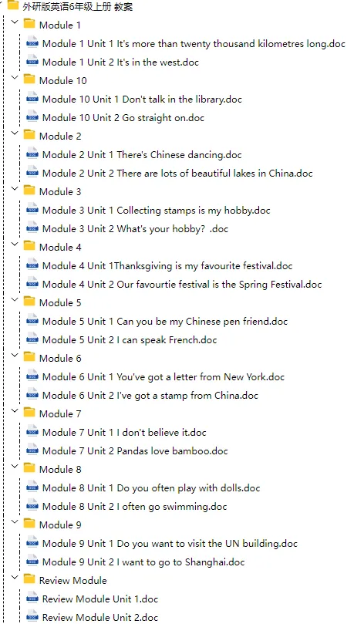Select Review Module Unit 2.doc
The width and height of the screenshot is (364, 624).
[100, 617]
